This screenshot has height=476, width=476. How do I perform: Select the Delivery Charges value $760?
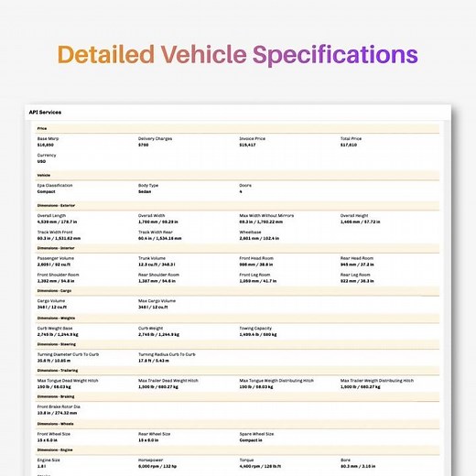[x=143, y=145]
